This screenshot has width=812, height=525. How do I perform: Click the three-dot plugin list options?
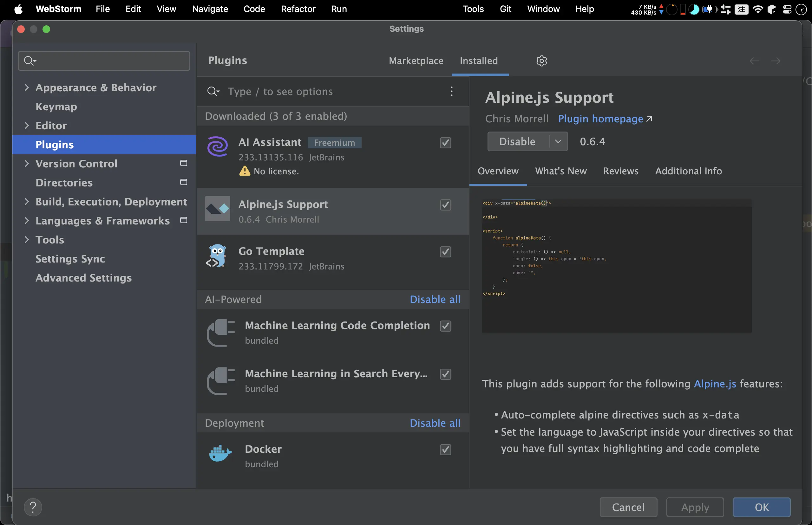(452, 91)
